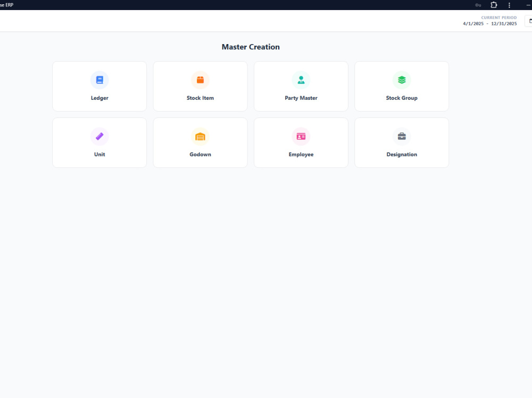Open the Ledger book icon

tap(99, 80)
